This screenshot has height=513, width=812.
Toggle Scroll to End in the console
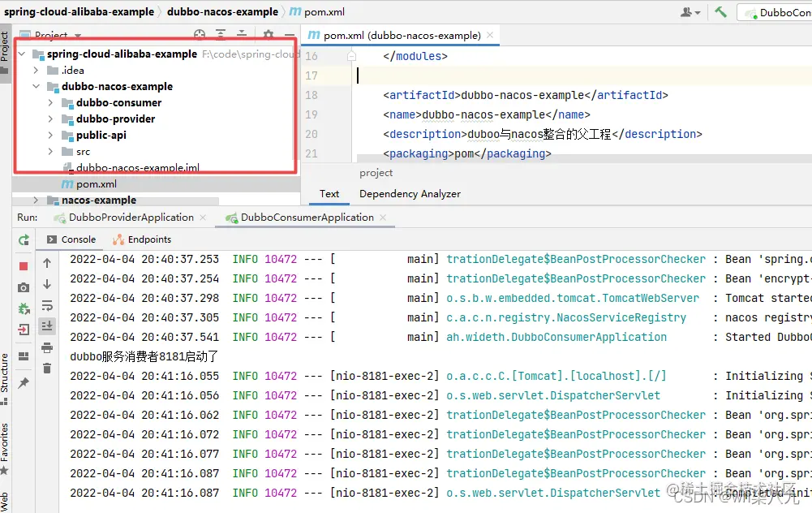pos(46,326)
